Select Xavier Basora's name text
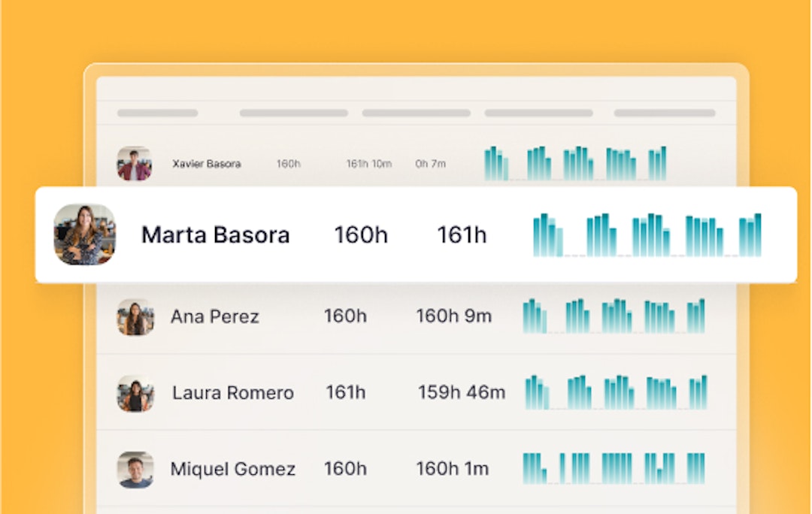Image resolution: width=812 pixels, height=514 pixels. pyautogui.click(x=206, y=164)
